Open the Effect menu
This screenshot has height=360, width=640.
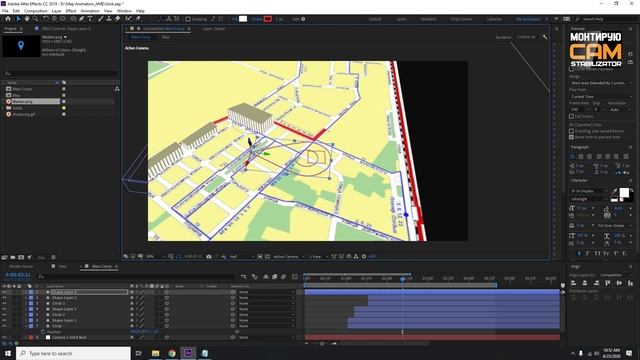[71, 11]
